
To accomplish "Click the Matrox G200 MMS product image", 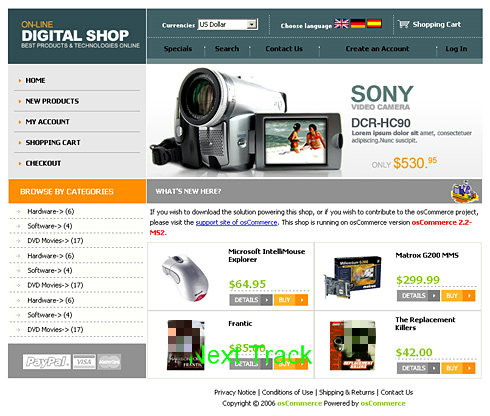I will pyautogui.click(x=352, y=277).
